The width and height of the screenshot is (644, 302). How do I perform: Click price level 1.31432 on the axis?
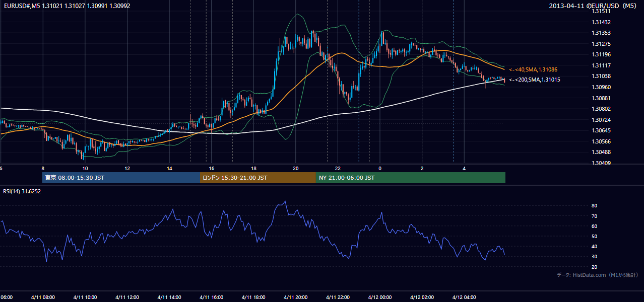[x=601, y=22]
